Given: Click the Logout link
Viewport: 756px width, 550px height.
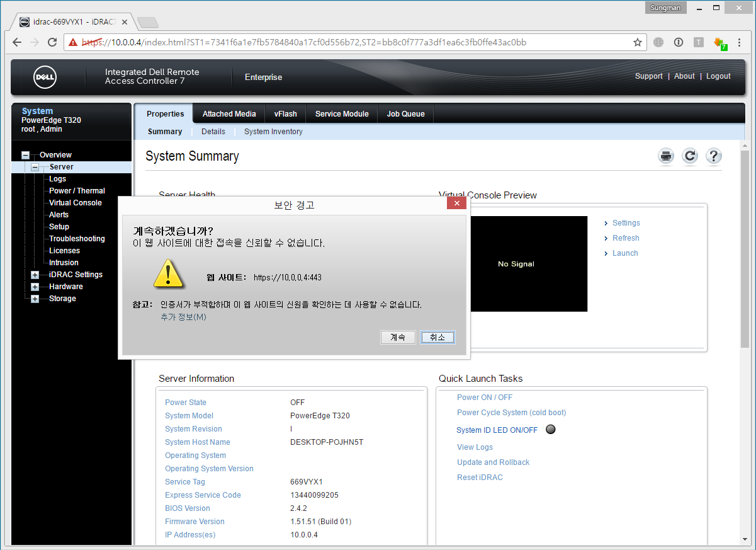Looking at the screenshot, I should point(718,76).
